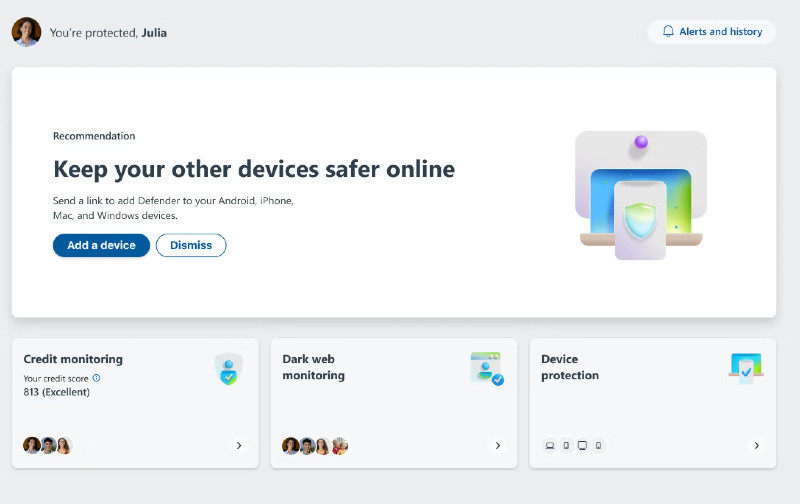
Task: Click the Add a device button
Action: coord(101,245)
